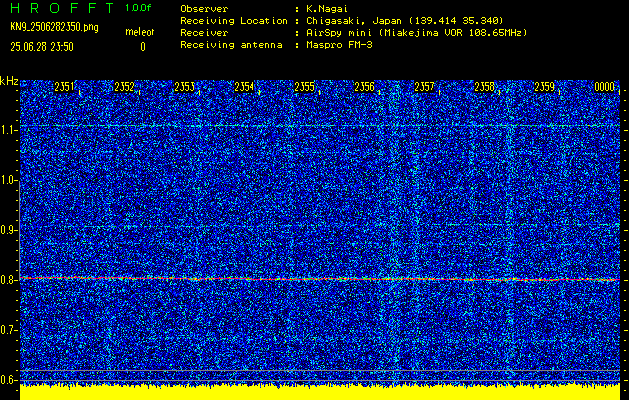Click the 2351 time marker

[x=64, y=87]
